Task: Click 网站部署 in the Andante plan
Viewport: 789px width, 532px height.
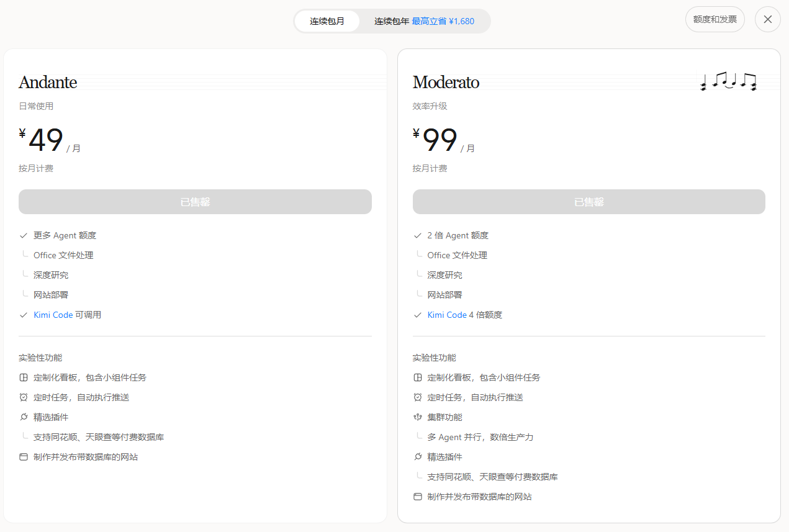Action: coord(51,295)
